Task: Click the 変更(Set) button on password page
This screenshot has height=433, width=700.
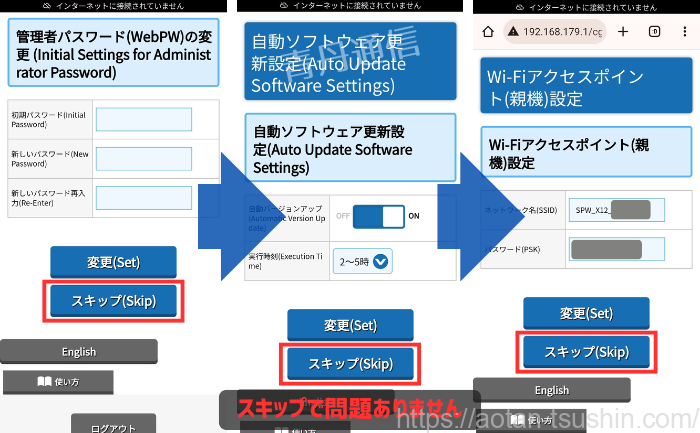Action: pos(113,262)
